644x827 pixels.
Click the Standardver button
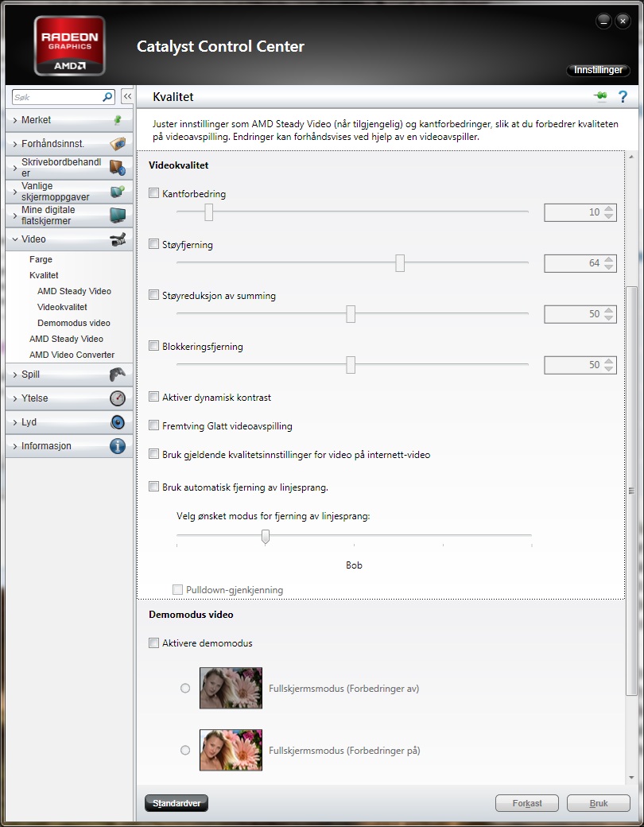pos(177,803)
